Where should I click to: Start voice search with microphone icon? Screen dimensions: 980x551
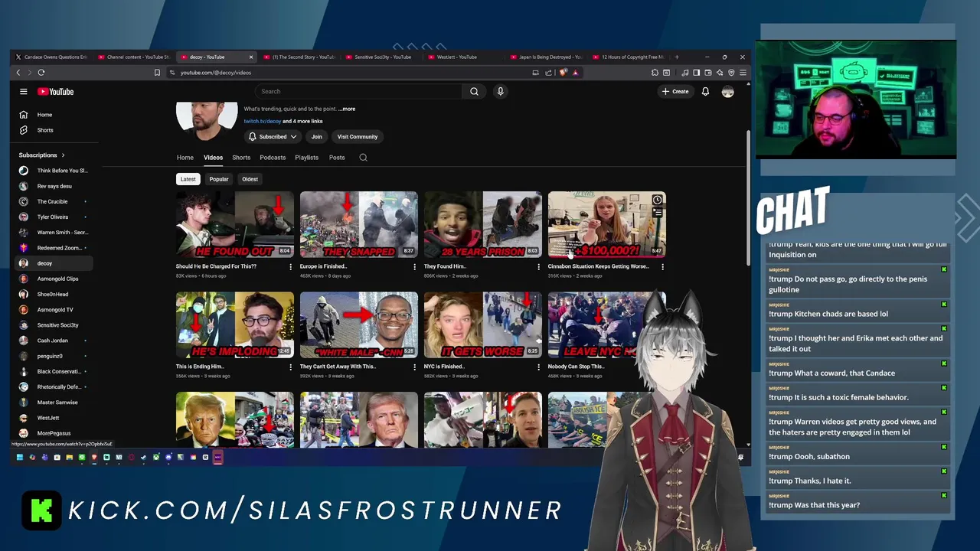coord(500,91)
